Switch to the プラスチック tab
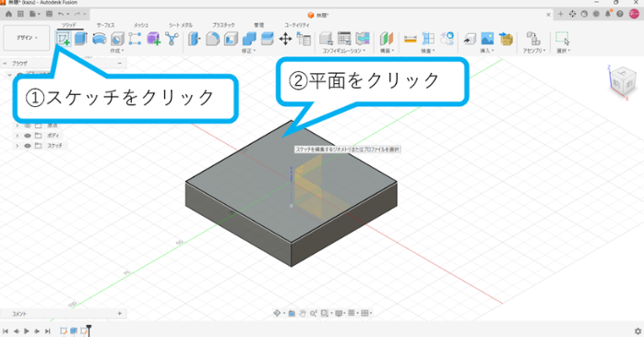Viewport: 644px width, 337px height. (x=223, y=25)
